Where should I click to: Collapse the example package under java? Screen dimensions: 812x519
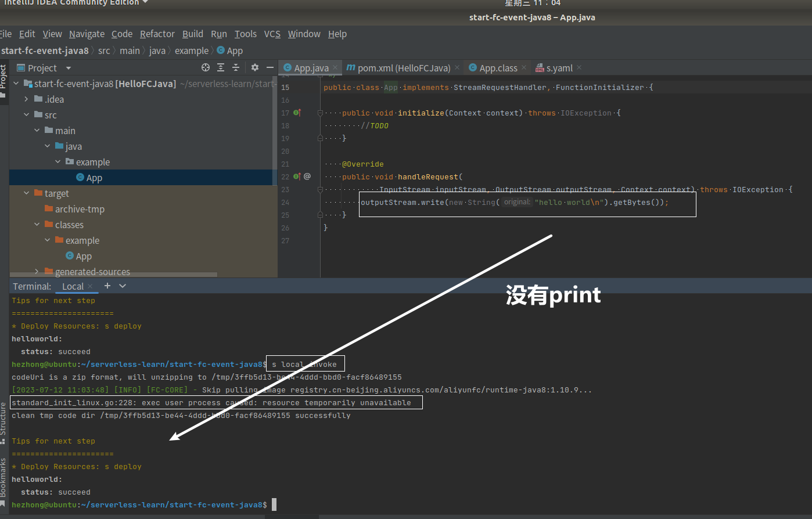(x=58, y=162)
